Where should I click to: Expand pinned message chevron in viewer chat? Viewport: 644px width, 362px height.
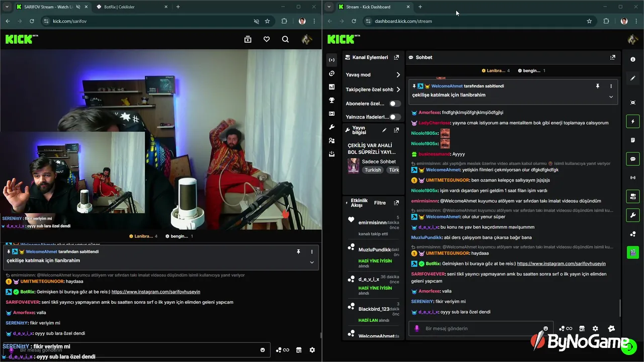click(311, 262)
